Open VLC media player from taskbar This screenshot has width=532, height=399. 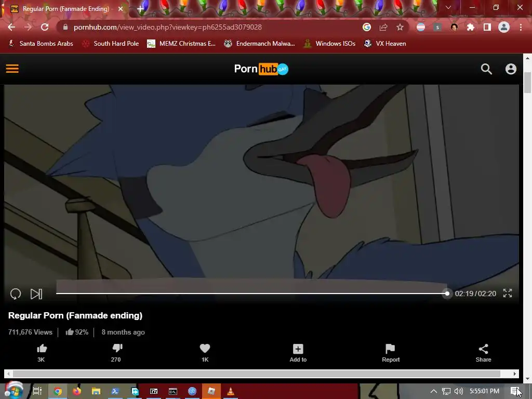coord(231,391)
